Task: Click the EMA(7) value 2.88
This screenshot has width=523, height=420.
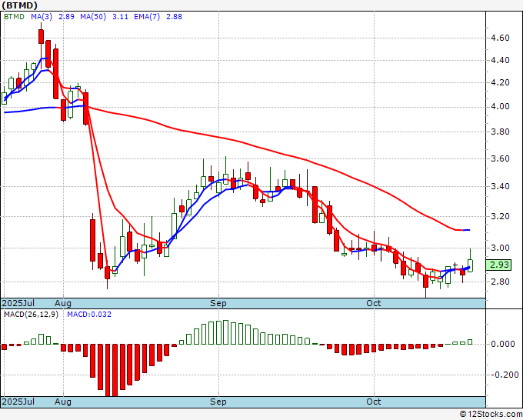Action: pos(174,17)
